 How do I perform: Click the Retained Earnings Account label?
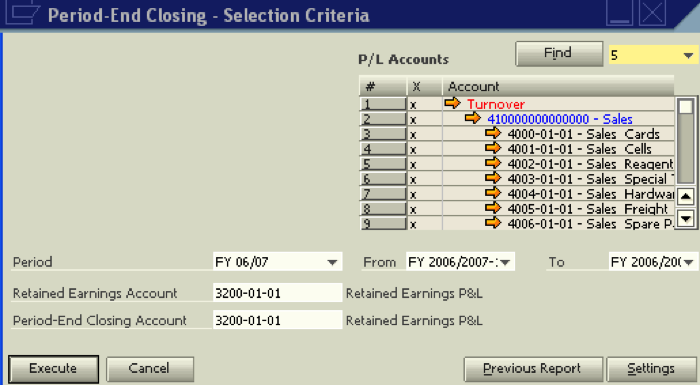click(x=95, y=293)
